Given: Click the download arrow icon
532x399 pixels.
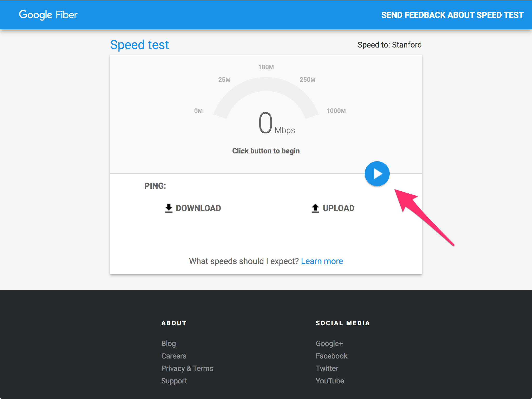Looking at the screenshot, I should click(169, 208).
